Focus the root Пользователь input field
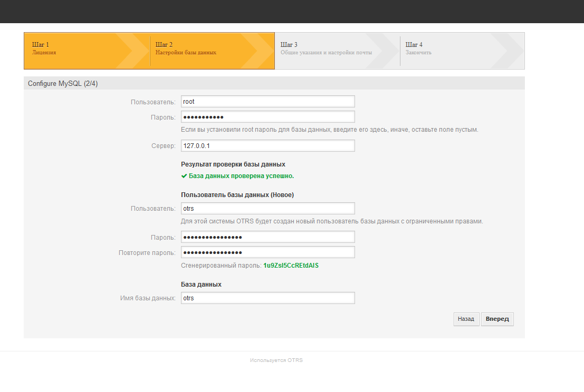 267,102
